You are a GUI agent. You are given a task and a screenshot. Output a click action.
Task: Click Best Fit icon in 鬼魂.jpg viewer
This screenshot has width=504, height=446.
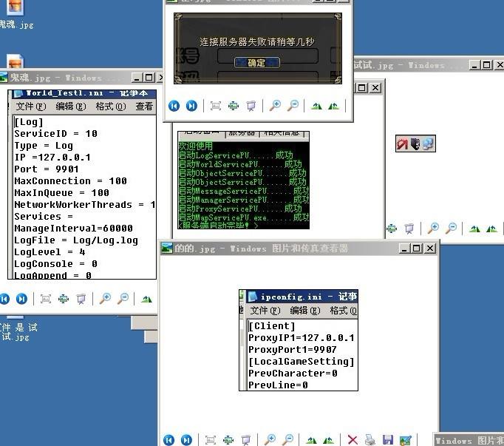point(46,300)
